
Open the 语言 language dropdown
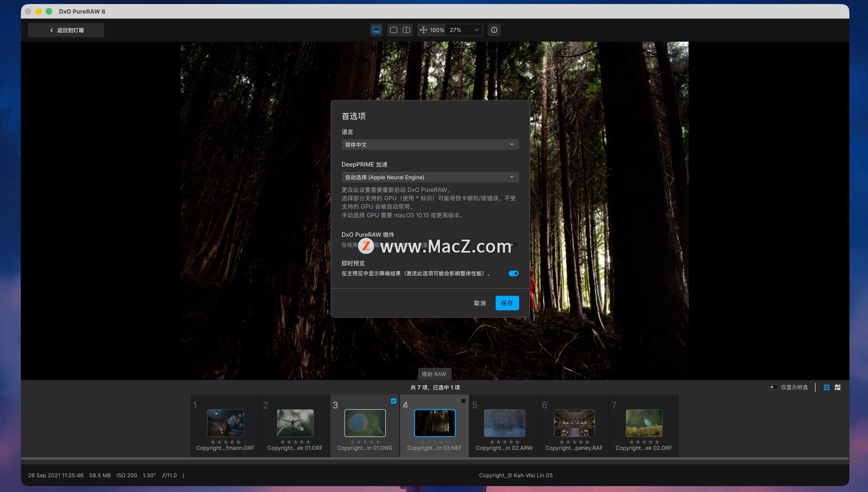click(x=429, y=145)
